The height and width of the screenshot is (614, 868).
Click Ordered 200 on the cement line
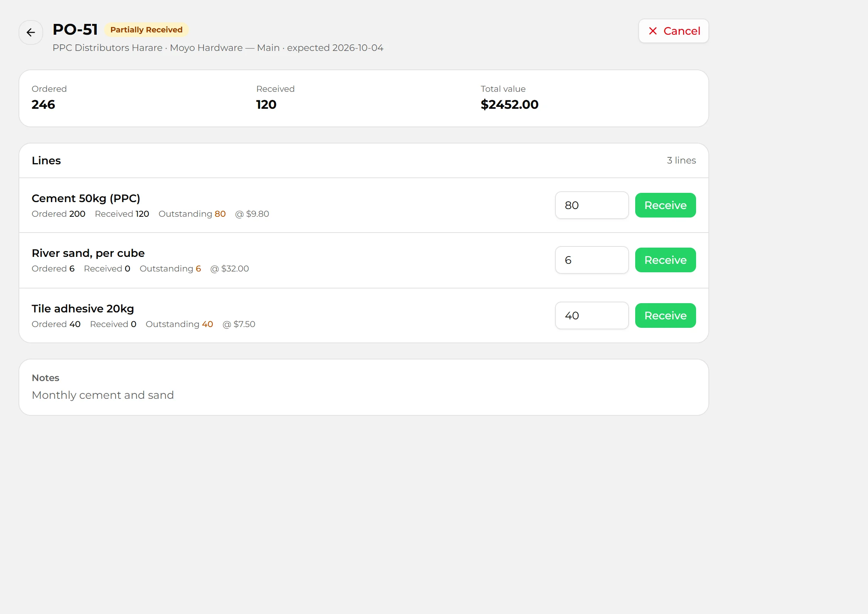[59, 214]
